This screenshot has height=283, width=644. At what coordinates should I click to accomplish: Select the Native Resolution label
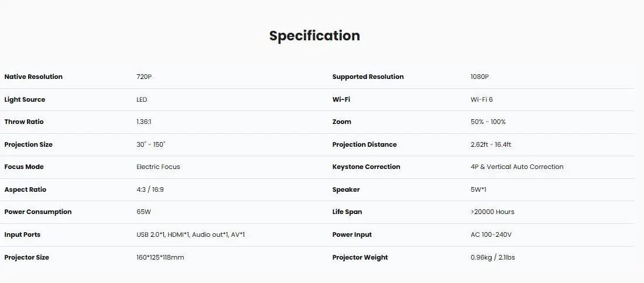pos(33,77)
